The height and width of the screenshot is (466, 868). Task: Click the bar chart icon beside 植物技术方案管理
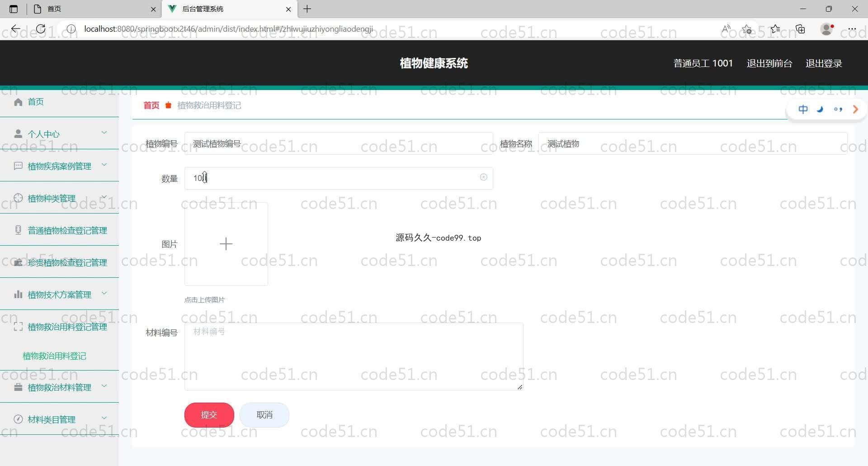(x=18, y=295)
